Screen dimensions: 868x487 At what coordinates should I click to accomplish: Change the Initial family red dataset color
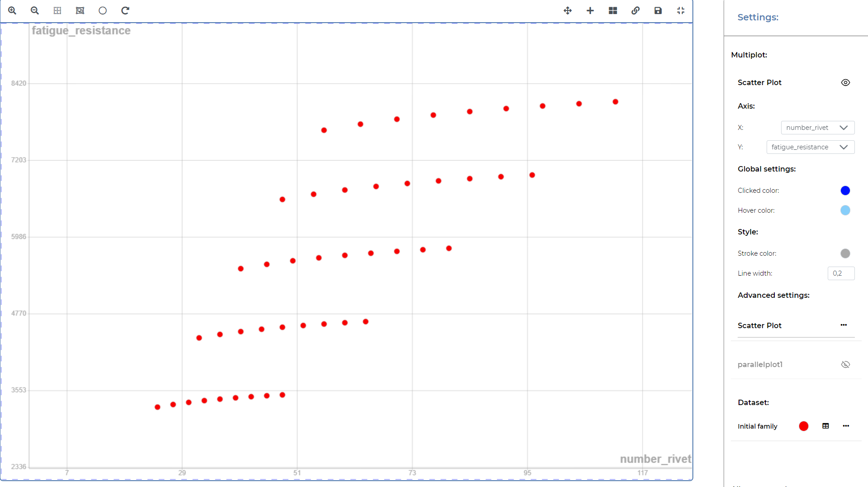(x=804, y=426)
